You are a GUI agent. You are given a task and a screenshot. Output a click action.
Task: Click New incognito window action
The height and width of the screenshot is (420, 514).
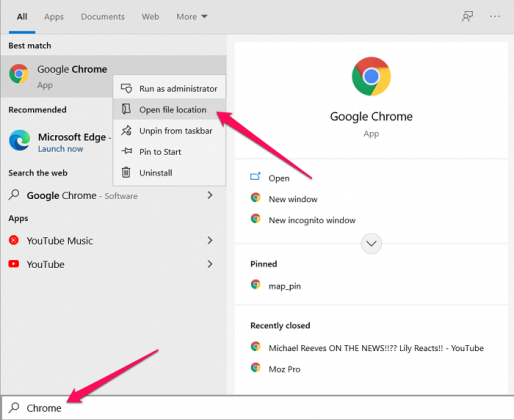click(x=312, y=220)
